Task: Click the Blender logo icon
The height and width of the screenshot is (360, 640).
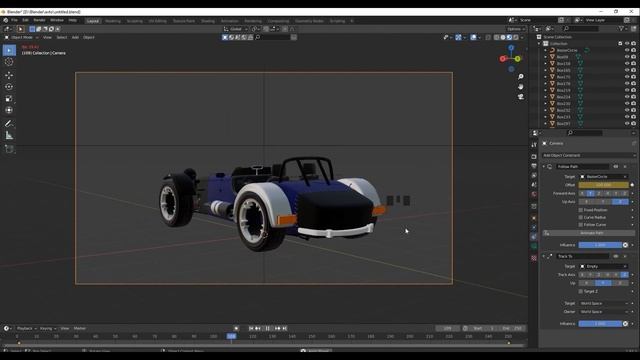Action: pos(6,20)
